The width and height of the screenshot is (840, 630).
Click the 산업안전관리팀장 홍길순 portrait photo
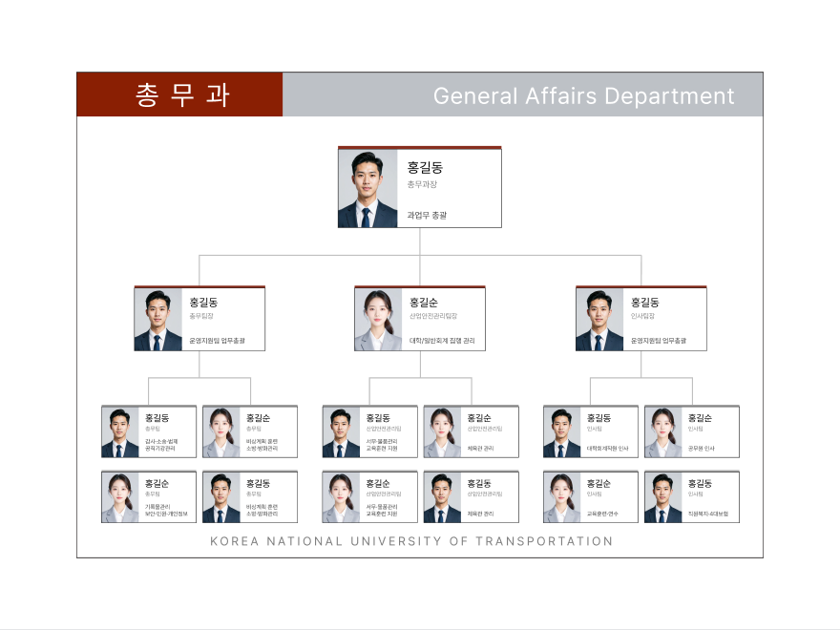[378, 320]
